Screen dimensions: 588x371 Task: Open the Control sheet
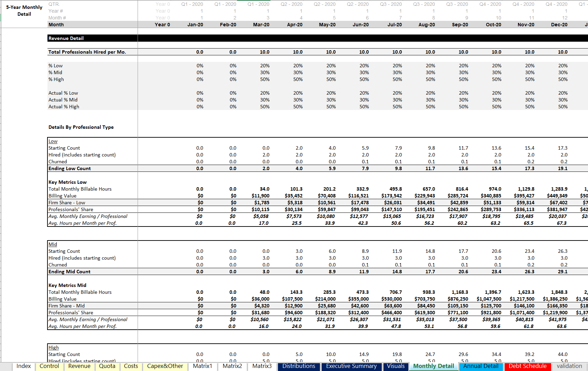tap(49, 366)
